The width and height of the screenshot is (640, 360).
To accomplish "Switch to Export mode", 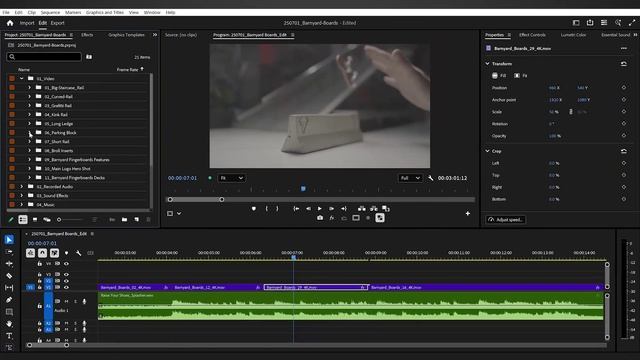I will click(x=58, y=23).
